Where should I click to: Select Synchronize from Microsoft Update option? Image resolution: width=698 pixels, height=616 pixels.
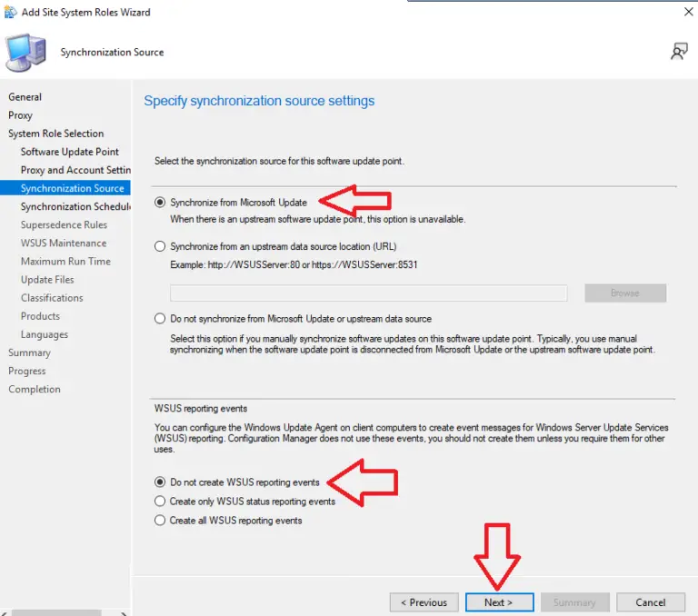coord(161,203)
